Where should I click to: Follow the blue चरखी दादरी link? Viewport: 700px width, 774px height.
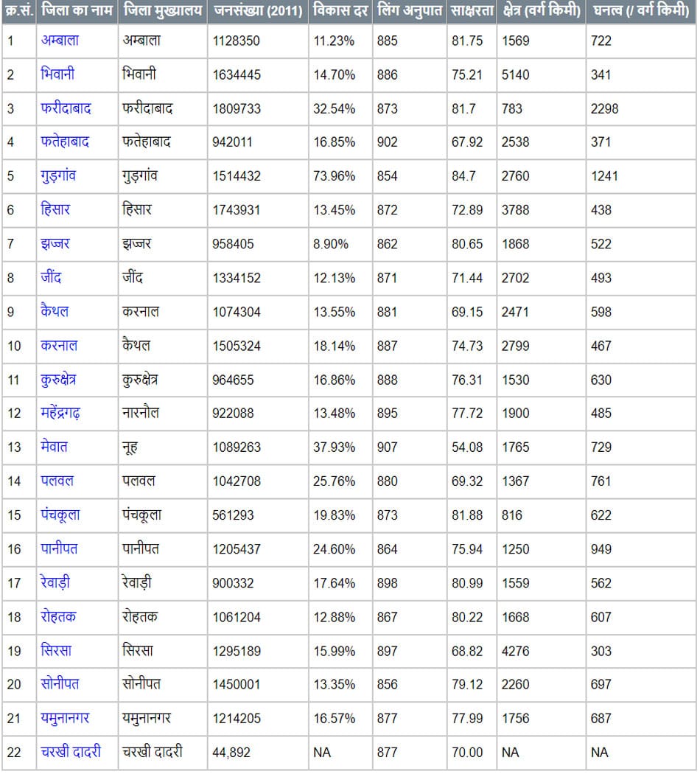coord(71,753)
